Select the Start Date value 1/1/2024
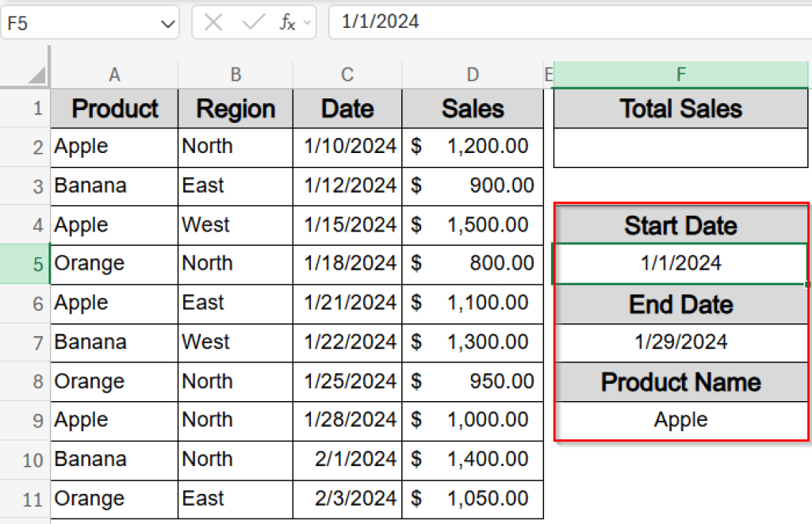This screenshot has height=524, width=812. (x=680, y=264)
